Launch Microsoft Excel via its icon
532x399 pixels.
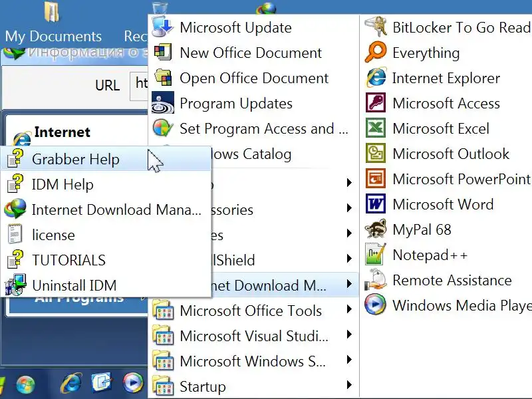click(376, 128)
